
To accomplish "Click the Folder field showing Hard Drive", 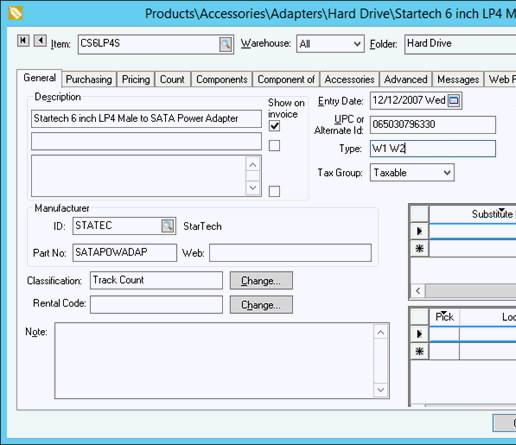I will point(460,44).
